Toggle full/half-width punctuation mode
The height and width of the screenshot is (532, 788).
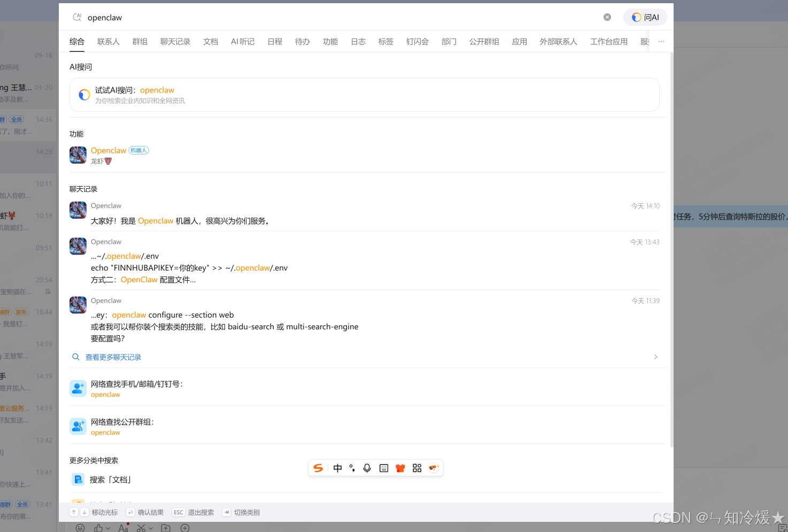click(x=352, y=468)
